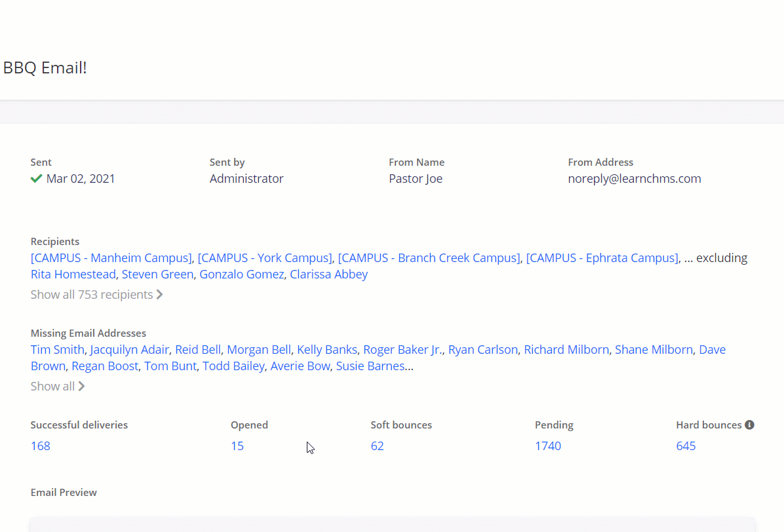
Task: Click the Hard bounces info icon
Action: [x=749, y=425]
